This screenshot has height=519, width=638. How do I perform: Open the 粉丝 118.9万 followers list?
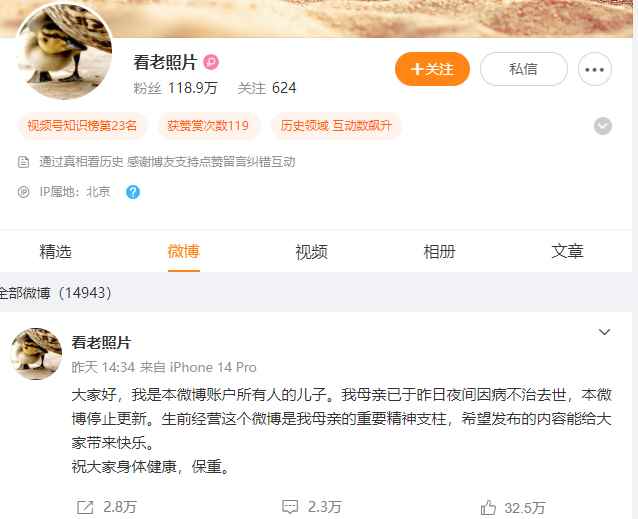pyautogui.click(x=175, y=88)
